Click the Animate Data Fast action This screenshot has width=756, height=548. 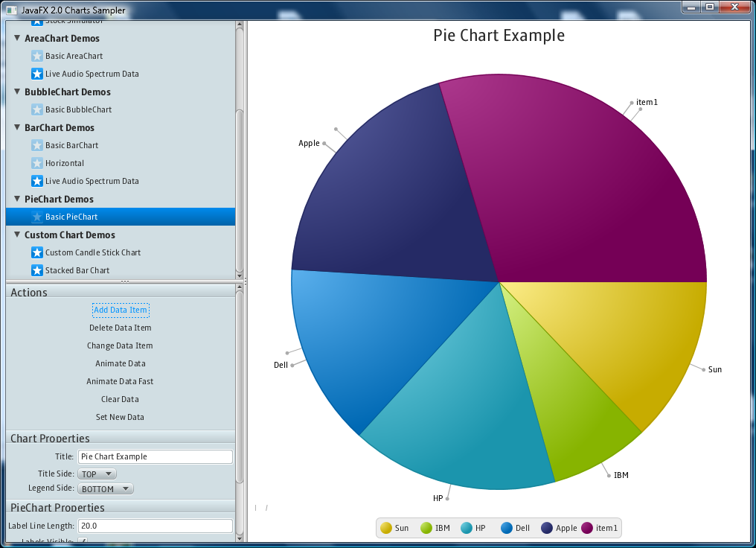(x=120, y=381)
